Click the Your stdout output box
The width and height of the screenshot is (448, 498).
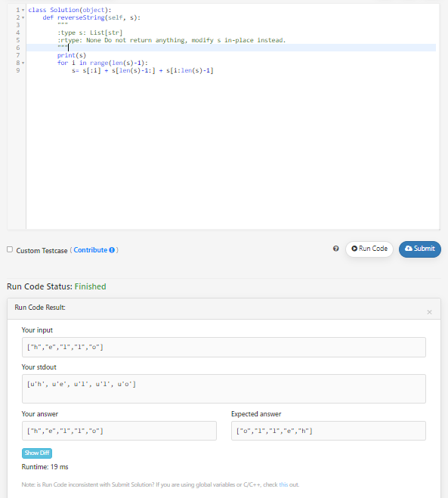pos(224,388)
